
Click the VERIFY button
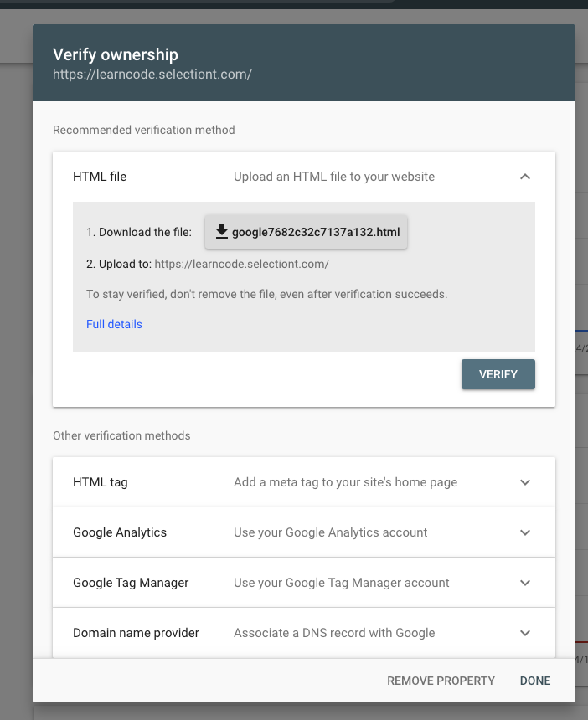point(498,374)
